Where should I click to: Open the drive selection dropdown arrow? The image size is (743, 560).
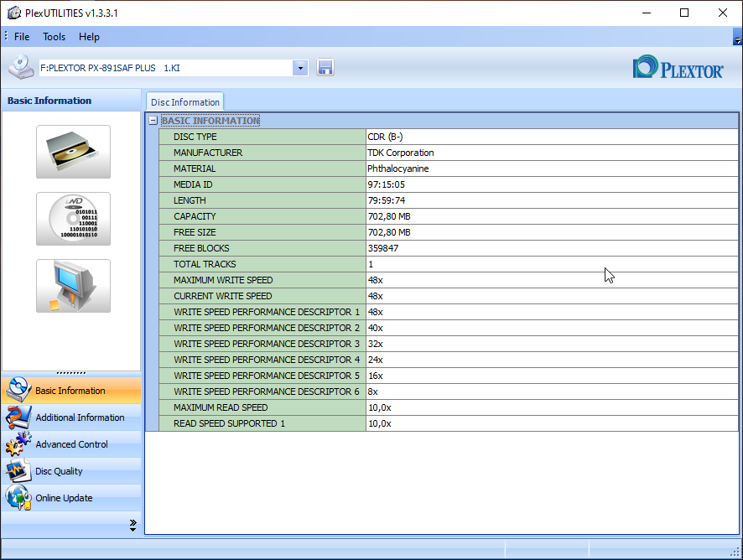(300, 68)
